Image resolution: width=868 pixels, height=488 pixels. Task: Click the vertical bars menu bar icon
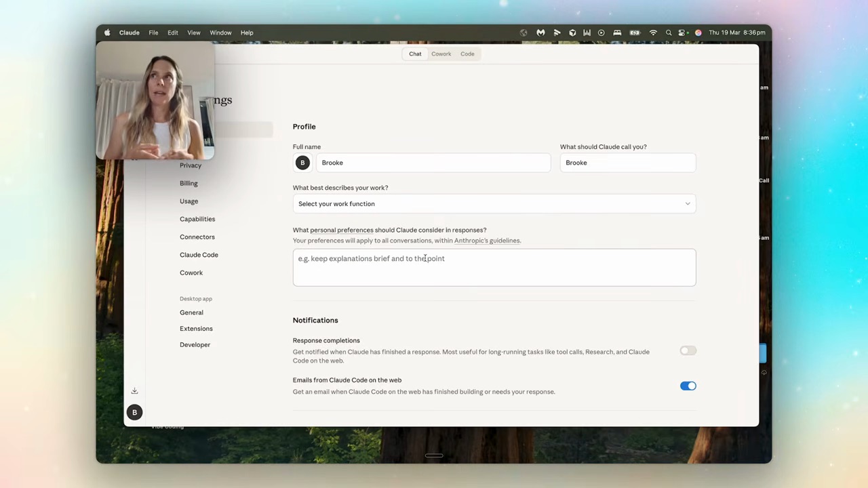click(587, 33)
